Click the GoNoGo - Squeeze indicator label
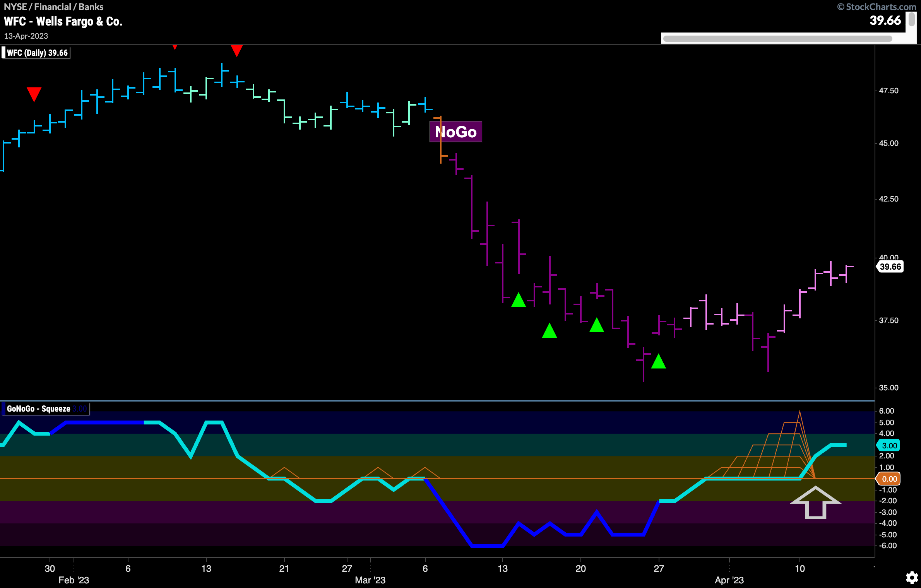Image resolution: width=921 pixels, height=588 pixels. tap(45, 409)
